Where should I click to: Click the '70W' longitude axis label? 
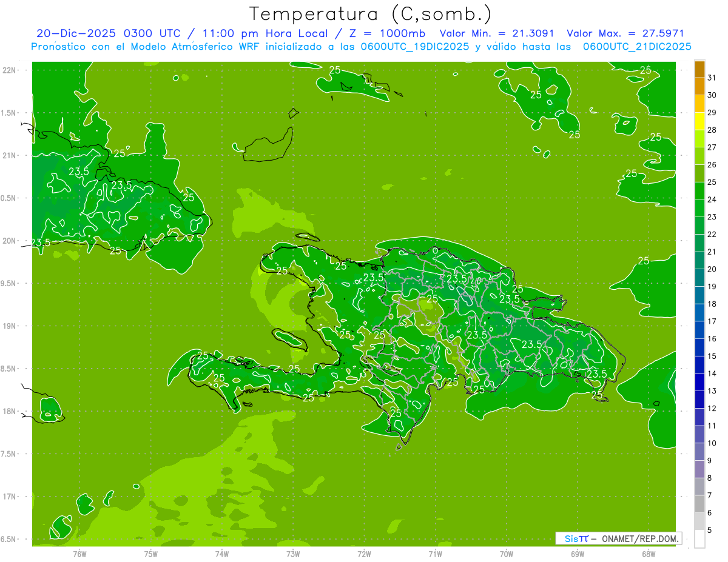tap(507, 554)
